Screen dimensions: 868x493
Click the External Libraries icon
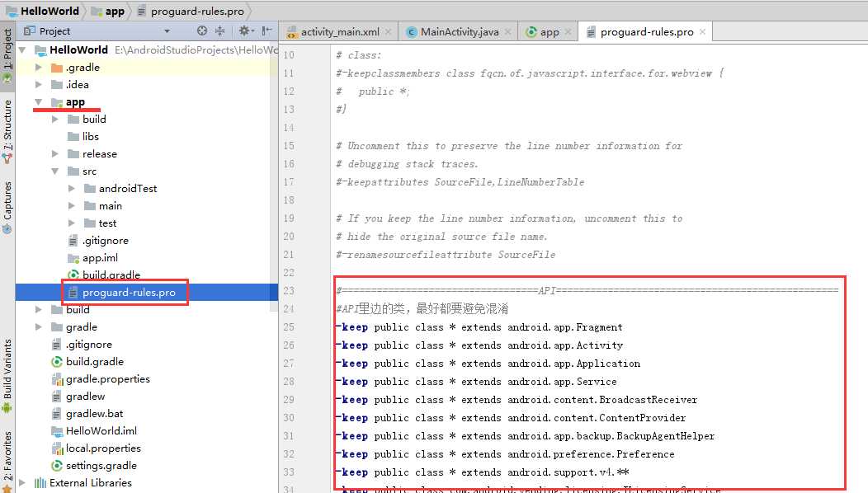coord(40,483)
